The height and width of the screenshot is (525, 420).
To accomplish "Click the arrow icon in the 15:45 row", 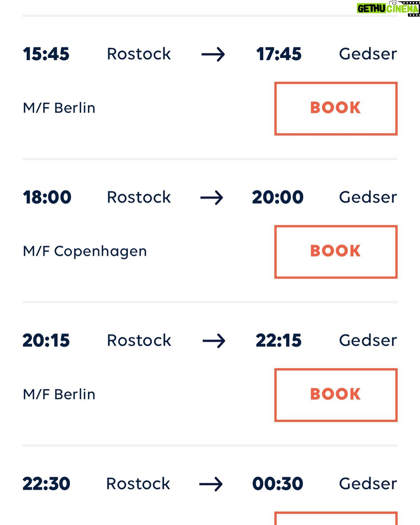I will click(213, 55).
